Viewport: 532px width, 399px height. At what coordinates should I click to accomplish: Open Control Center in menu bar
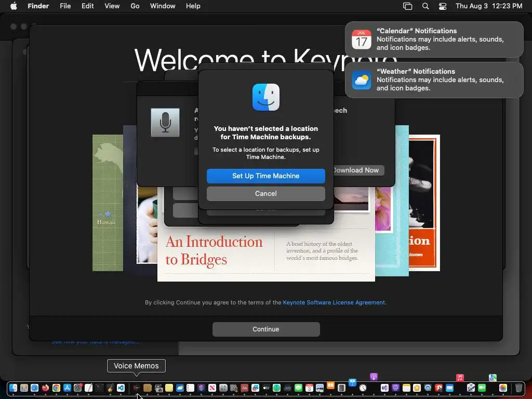[443, 6]
